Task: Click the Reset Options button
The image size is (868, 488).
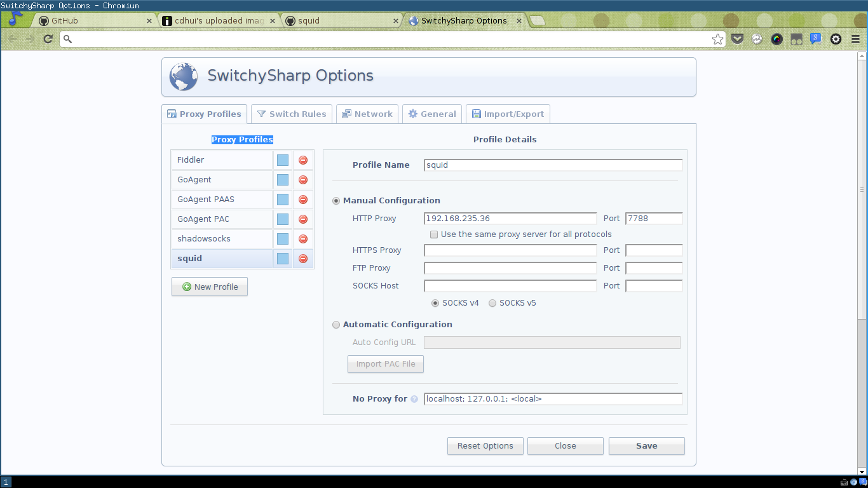Action: 485,446
